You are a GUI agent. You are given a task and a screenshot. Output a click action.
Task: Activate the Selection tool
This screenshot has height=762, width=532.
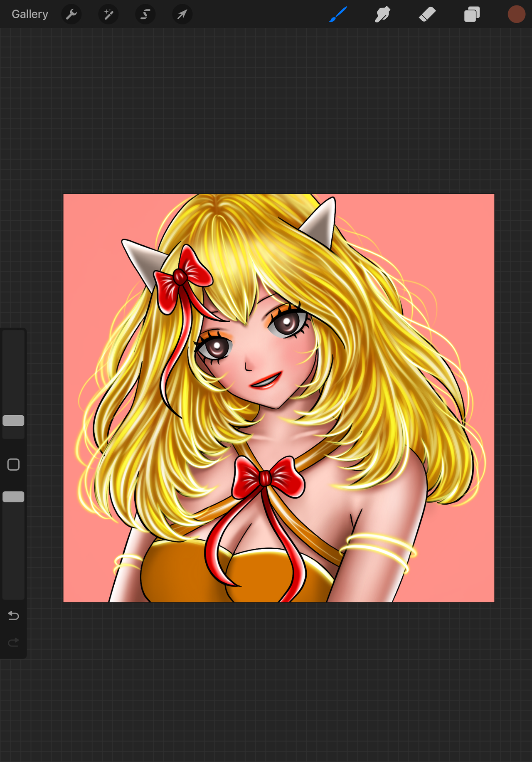(x=145, y=15)
